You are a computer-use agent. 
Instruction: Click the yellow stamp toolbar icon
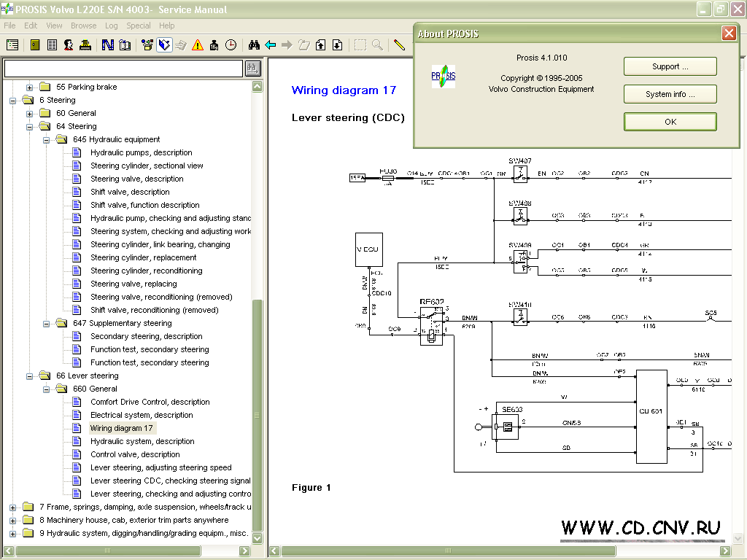[x=85, y=44]
